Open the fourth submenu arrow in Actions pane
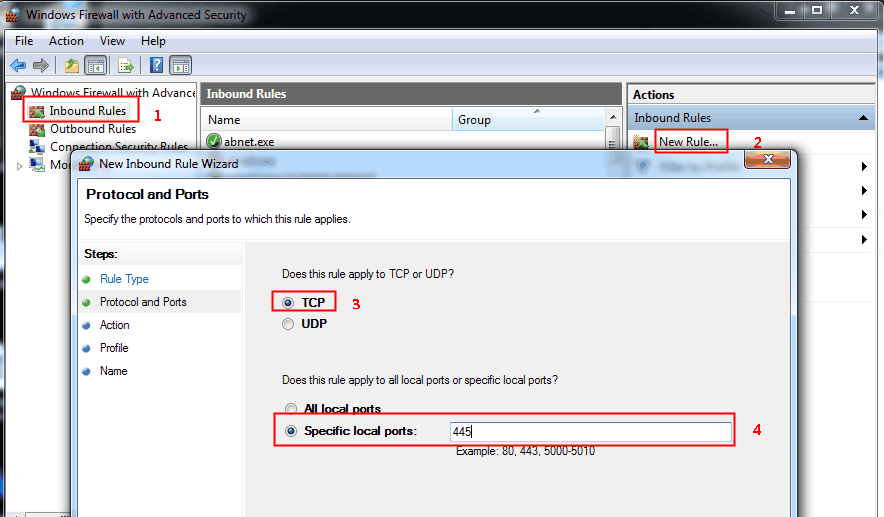The image size is (884, 517). click(864, 240)
